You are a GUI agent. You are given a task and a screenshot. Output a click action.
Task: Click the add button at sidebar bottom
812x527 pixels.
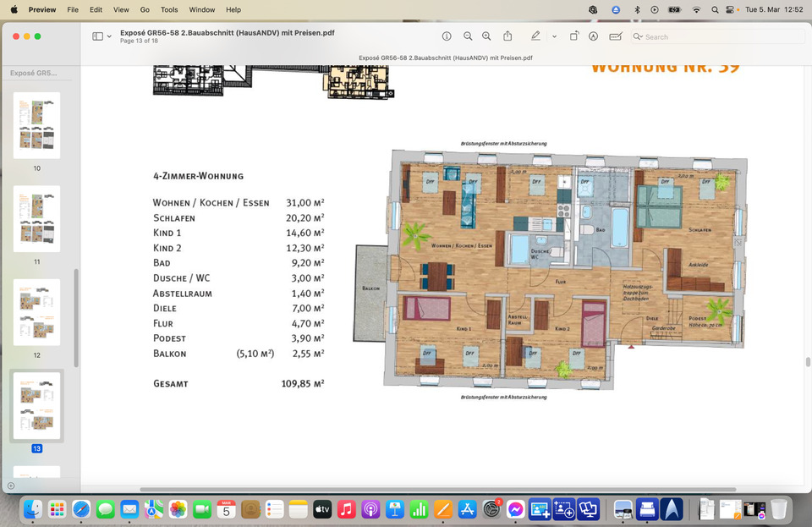point(11,486)
